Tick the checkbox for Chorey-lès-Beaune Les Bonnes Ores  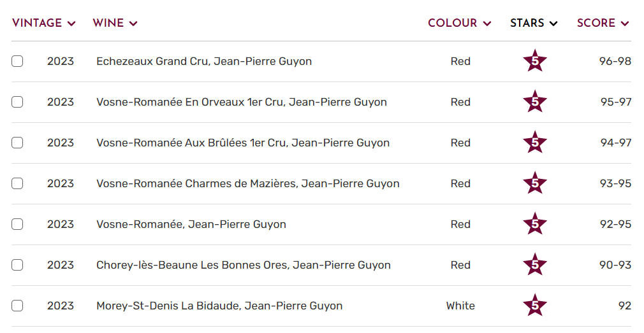pyautogui.click(x=17, y=265)
